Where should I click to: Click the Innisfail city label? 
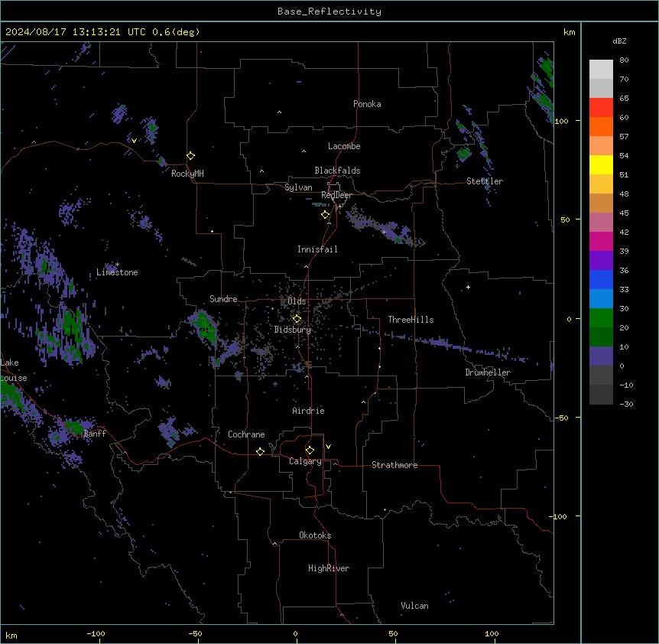tap(317, 249)
